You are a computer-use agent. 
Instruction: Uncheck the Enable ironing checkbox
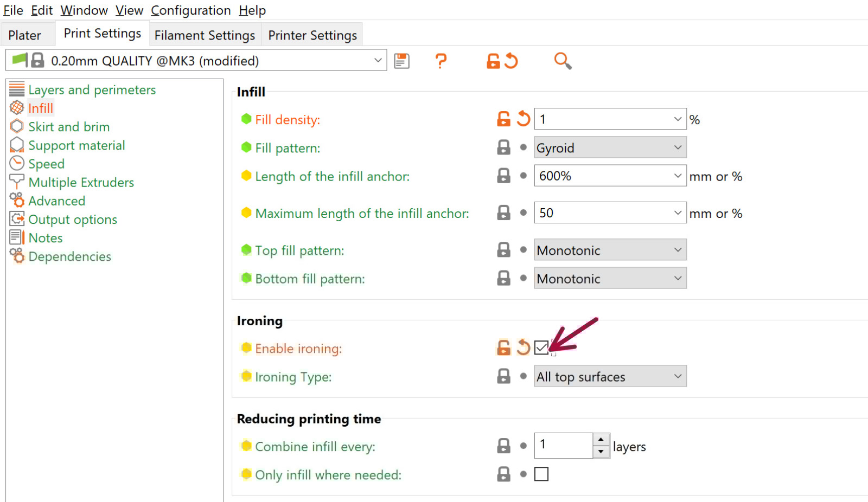click(541, 347)
